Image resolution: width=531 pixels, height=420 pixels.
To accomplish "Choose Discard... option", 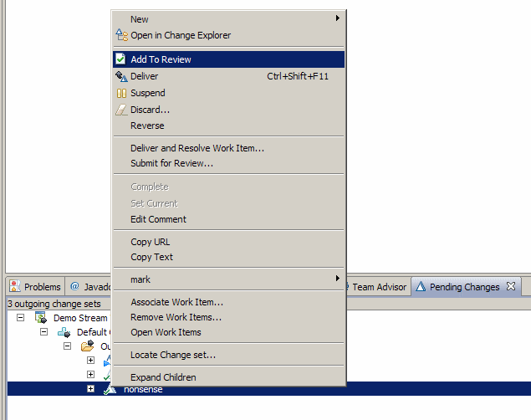I will pyautogui.click(x=228, y=110).
